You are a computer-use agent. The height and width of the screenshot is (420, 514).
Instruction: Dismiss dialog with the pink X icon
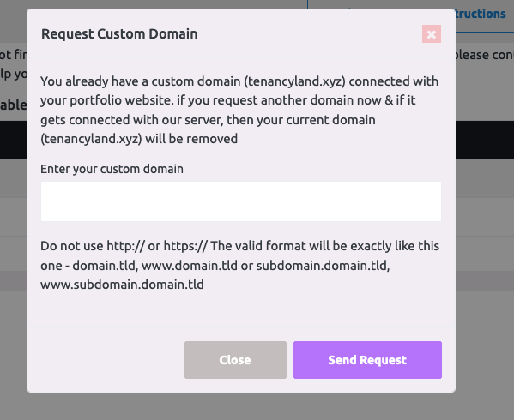tap(432, 34)
